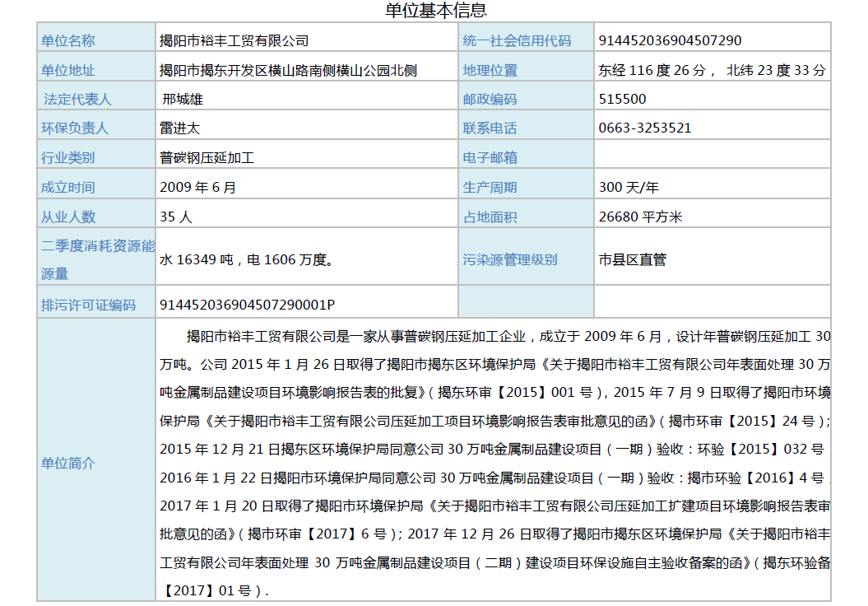Select the label 环保负责人
868x606 pixels.
(75, 128)
